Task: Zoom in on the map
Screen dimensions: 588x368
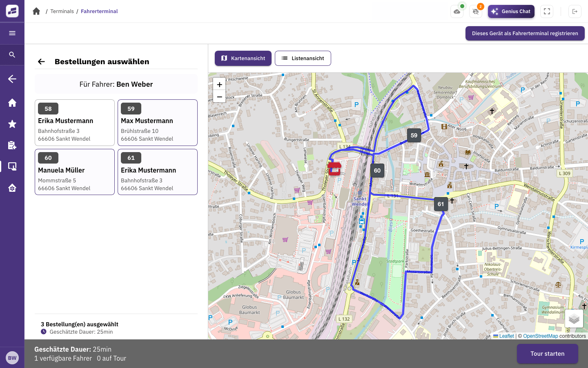Action: 219,85
